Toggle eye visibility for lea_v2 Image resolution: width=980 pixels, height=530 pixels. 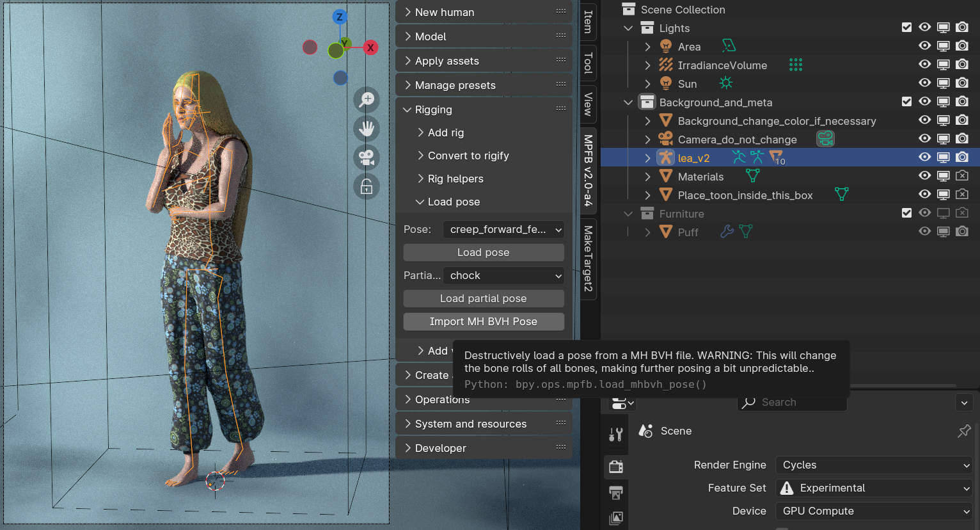925,157
